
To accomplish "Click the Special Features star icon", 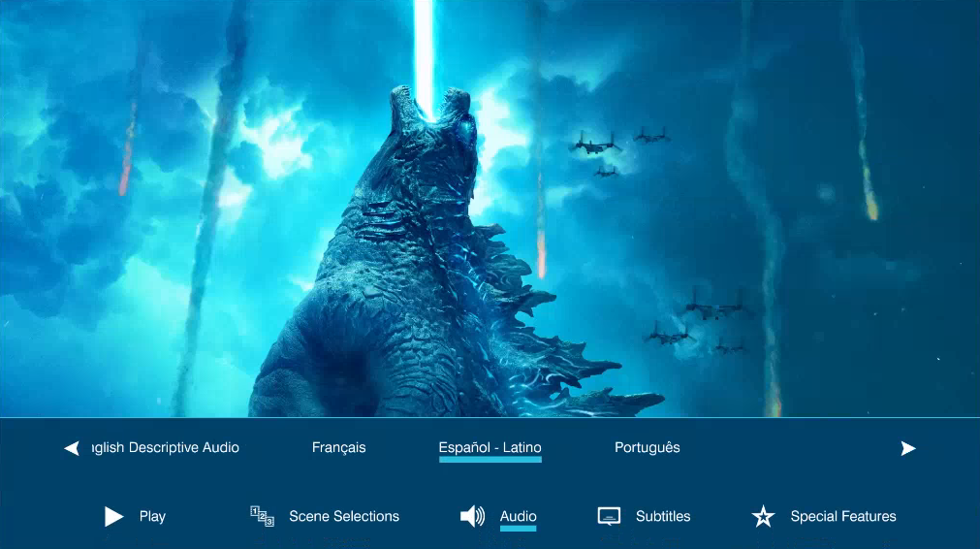I will 763,516.
